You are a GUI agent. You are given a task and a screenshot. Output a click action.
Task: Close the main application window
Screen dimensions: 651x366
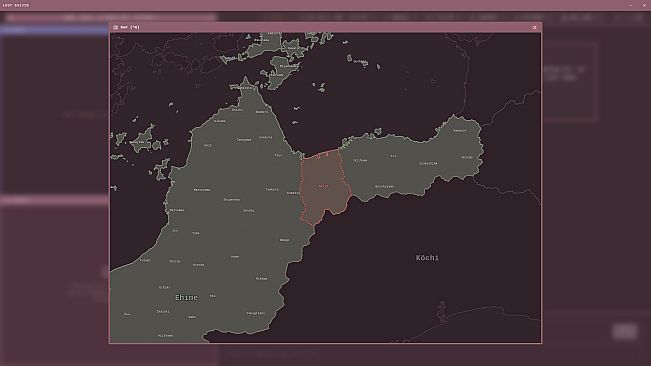click(x=644, y=5)
